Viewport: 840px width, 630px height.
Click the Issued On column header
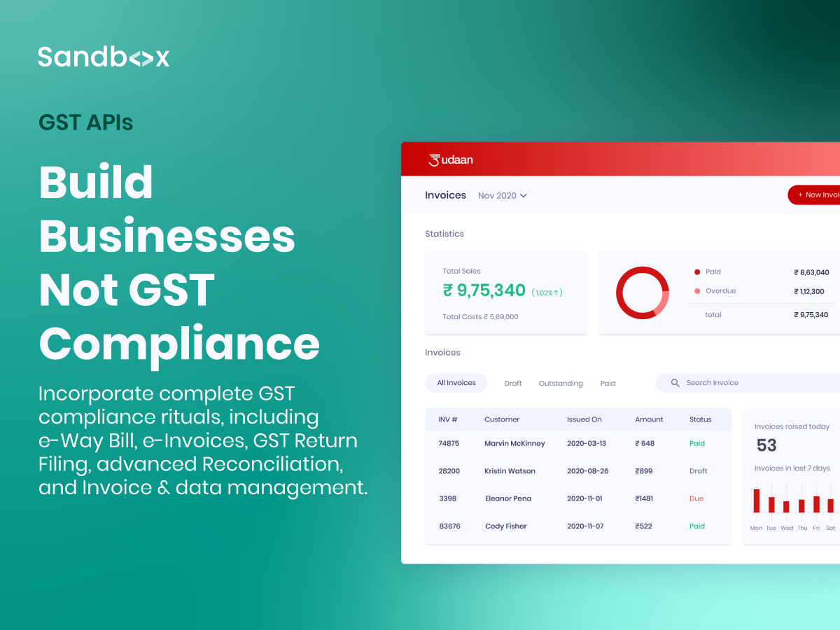[584, 420]
